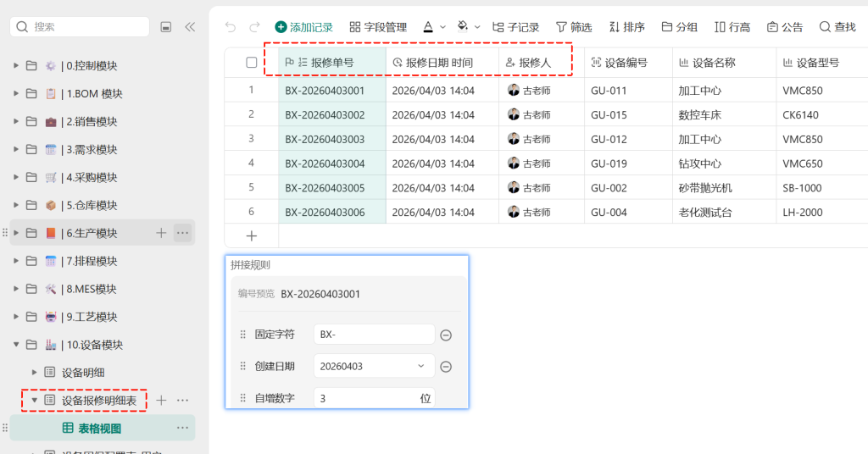Adjust 行高 row height
The width and height of the screenshot is (868, 454).
732,27
